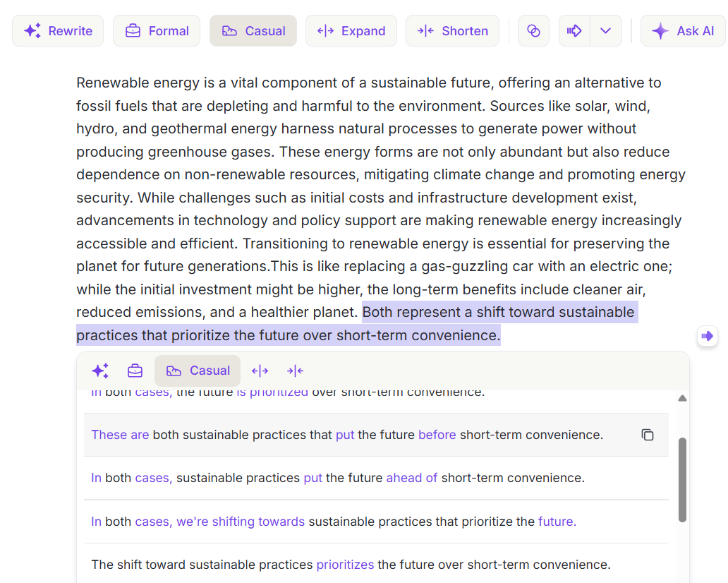The height and width of the screenshot is (583, 728).
Task: Click the overlapping circles icon in the top toolbar
Action: [533, 31]
